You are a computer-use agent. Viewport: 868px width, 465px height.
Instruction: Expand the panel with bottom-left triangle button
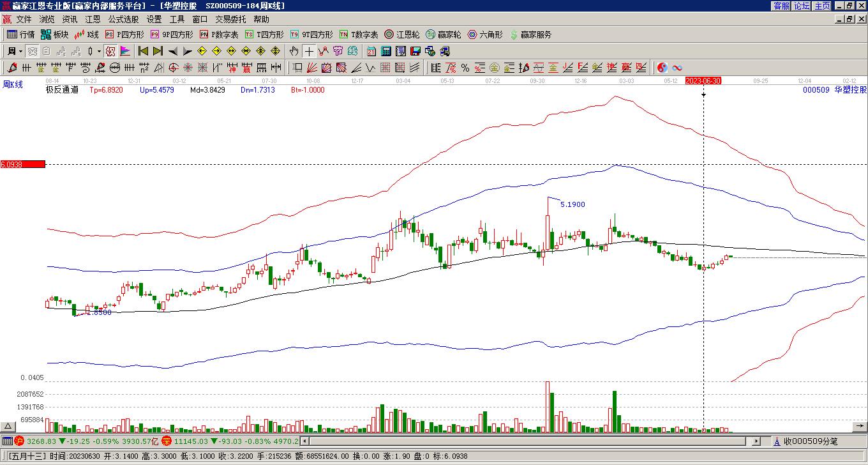[8, 426]
